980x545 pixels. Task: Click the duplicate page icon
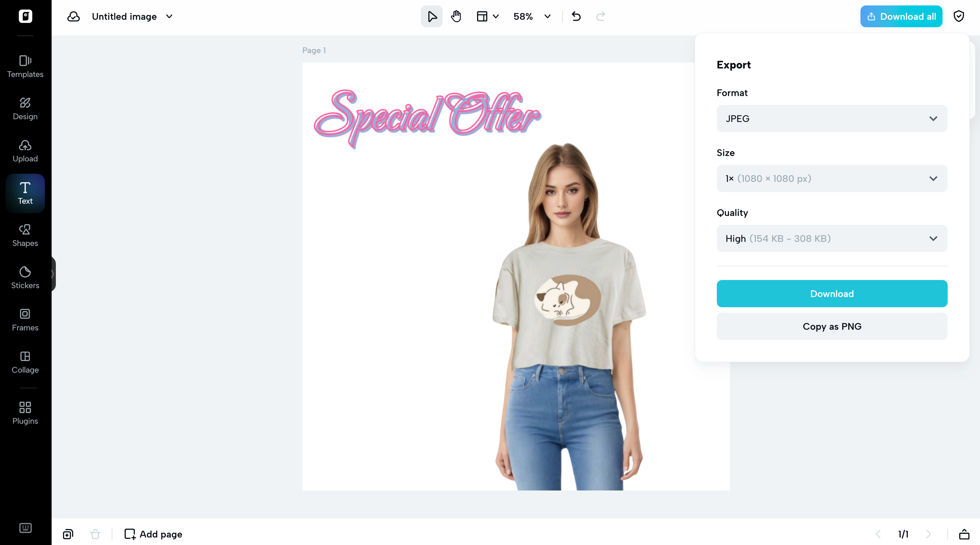[68, 534]
